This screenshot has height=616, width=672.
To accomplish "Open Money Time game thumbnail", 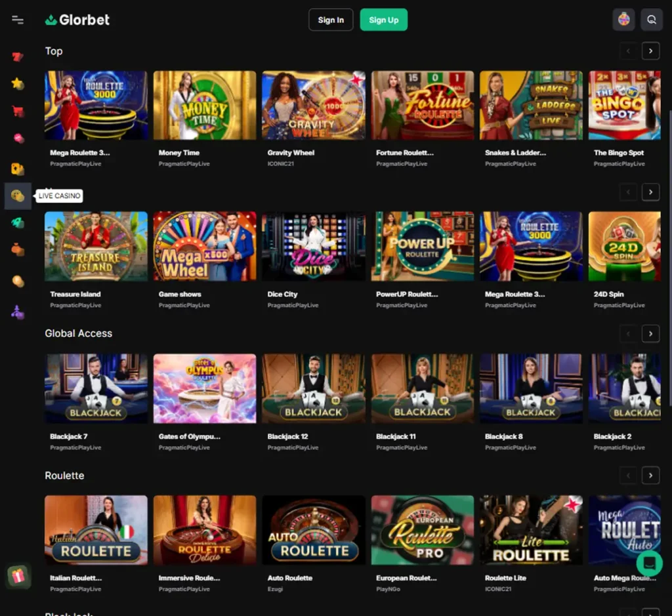I will point(205,105).
